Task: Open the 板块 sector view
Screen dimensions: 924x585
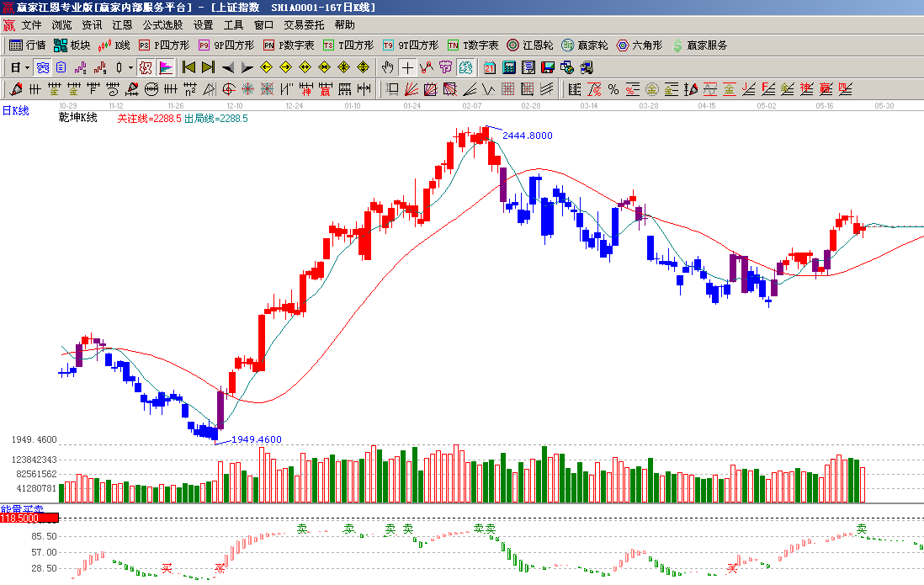Action: [x=72, y=45]
